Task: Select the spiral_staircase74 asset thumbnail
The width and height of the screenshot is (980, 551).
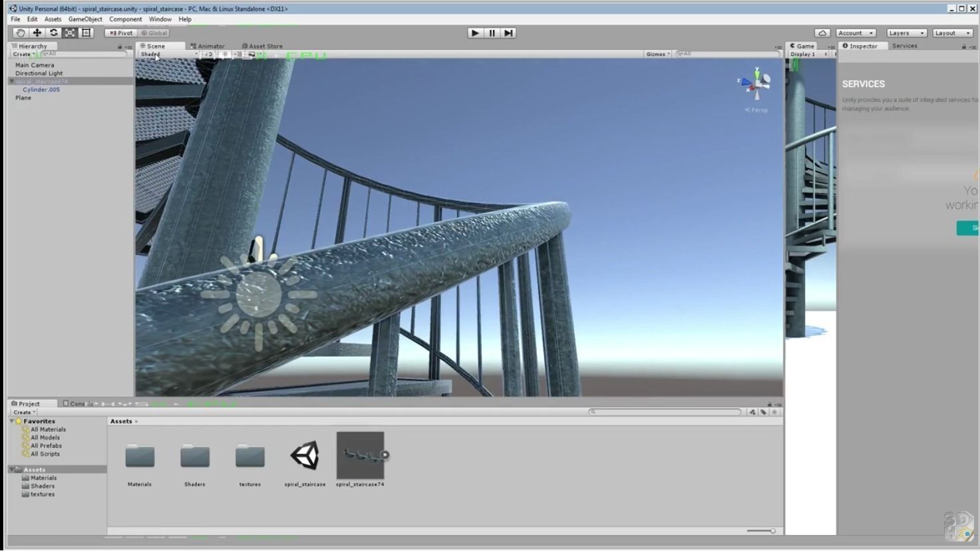Action: 360,455
